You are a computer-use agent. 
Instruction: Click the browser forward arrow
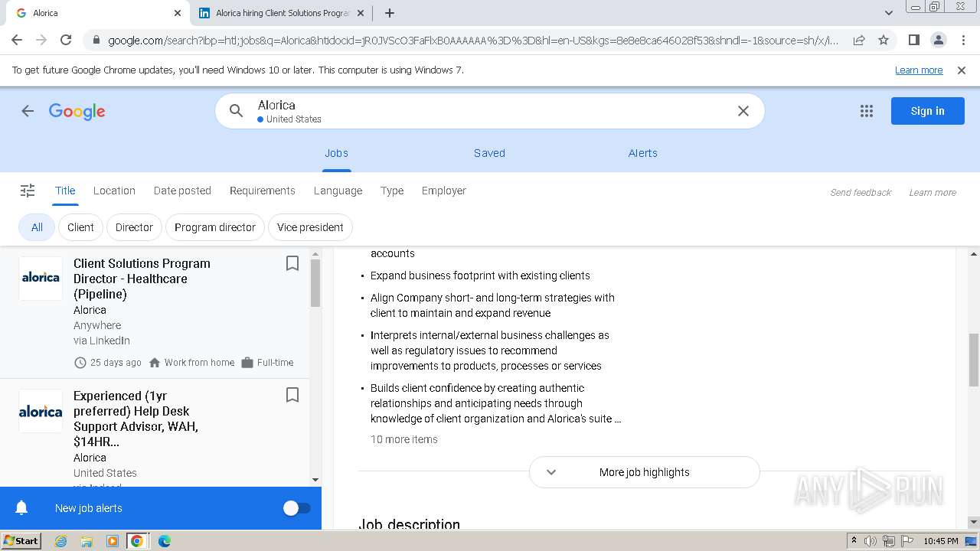tap(41, 40)
